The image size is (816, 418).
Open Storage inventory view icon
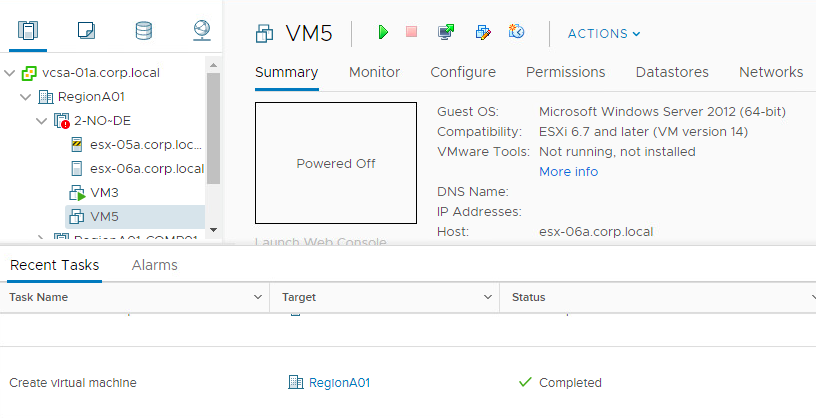144,30
